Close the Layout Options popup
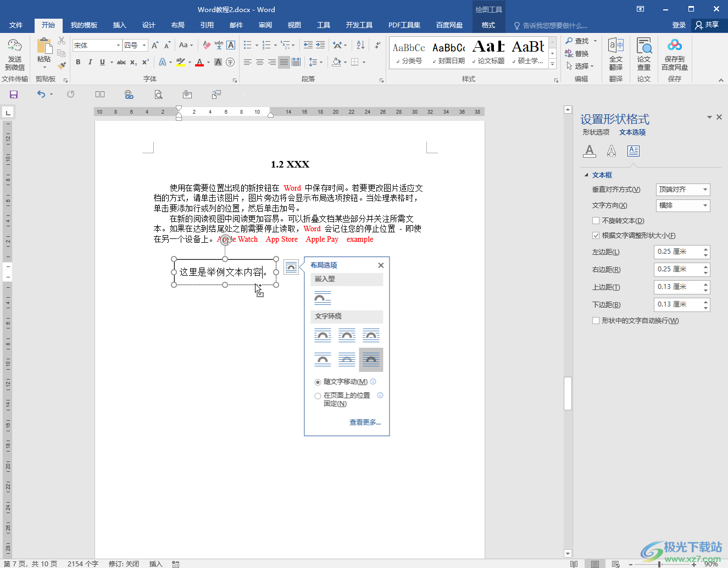The image size is (728, 568). [381, 265]
